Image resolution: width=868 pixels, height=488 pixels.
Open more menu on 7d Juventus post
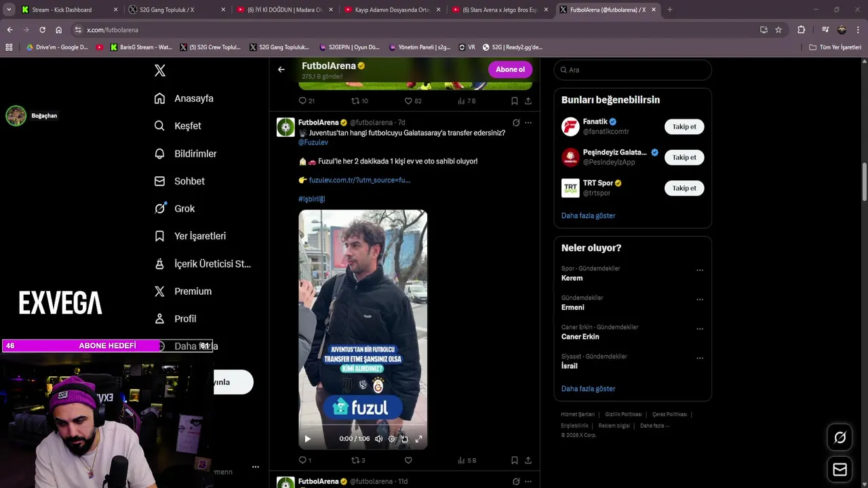pos(528,123)
